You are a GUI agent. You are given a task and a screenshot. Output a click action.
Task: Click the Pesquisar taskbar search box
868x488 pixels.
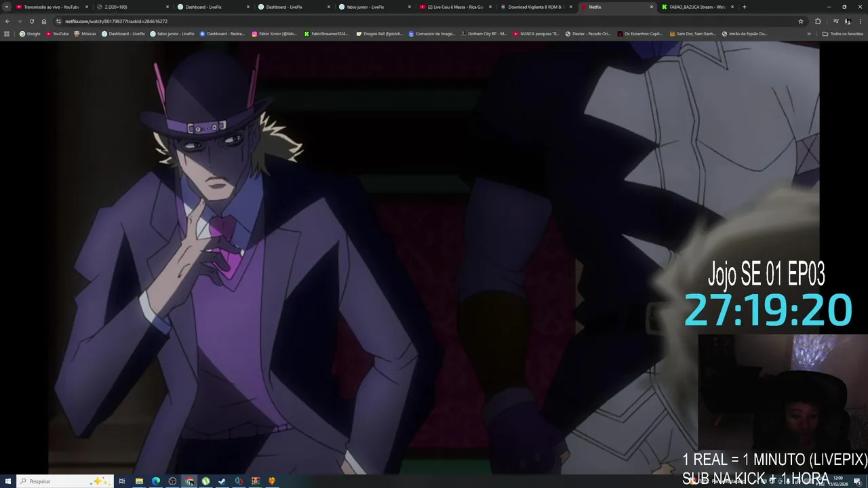point(64,481)
